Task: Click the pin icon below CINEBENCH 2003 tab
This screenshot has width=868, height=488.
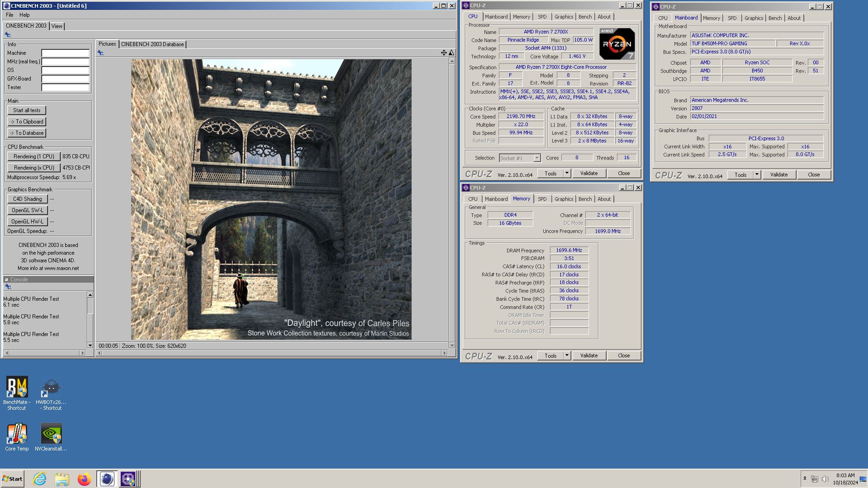Action: [x=8, y=35]
